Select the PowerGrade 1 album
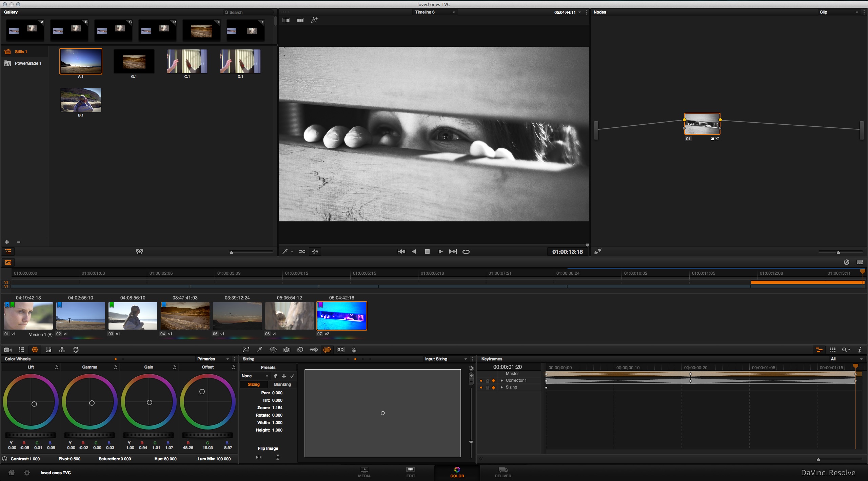Viewport: 868px width, 481px height. point(28,63)
